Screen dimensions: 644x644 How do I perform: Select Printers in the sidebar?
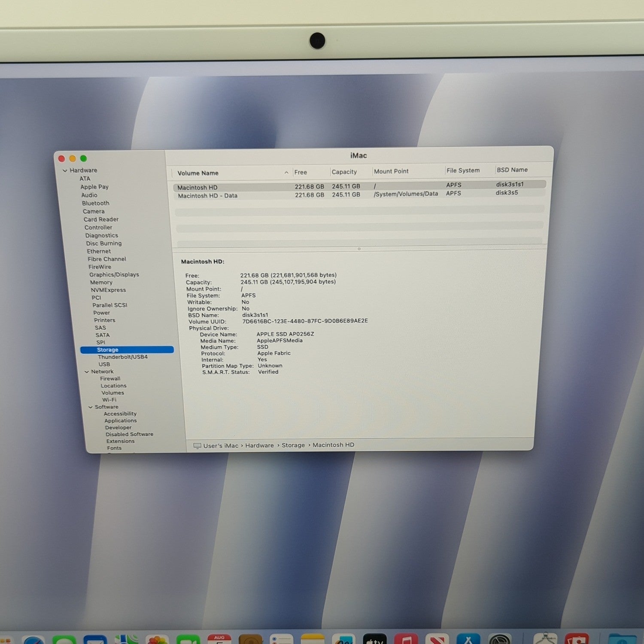click(105, 320)
